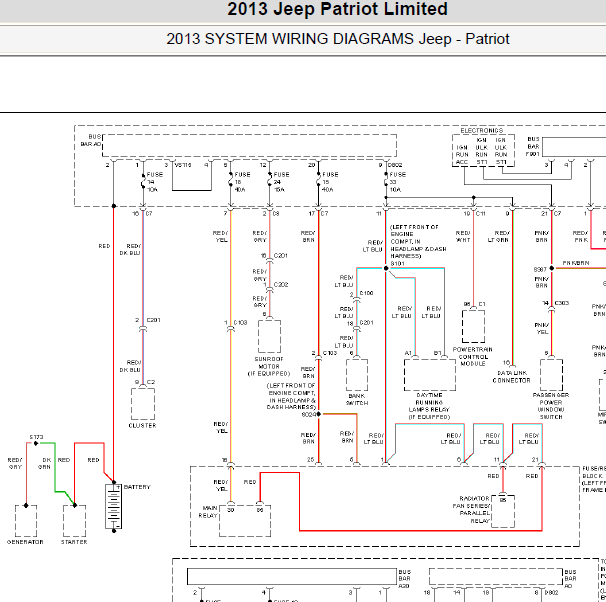The image size is (606, 602).
Task: Click the POWERTRAIN CONTROL MODULE label
Action: 473,356
